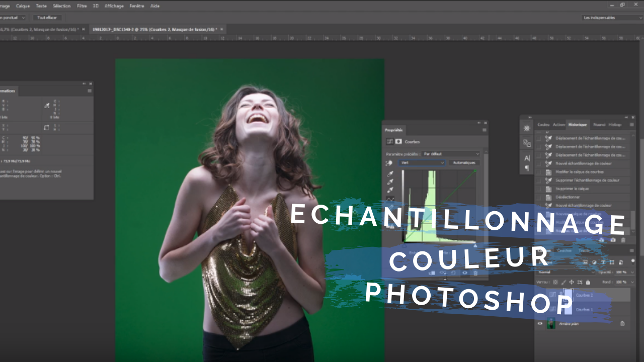This screenshot has width=644, height=362.
Task: Click the trash icon in Propriétés footer
Action: pyautogui.click(x=475, y=273)
